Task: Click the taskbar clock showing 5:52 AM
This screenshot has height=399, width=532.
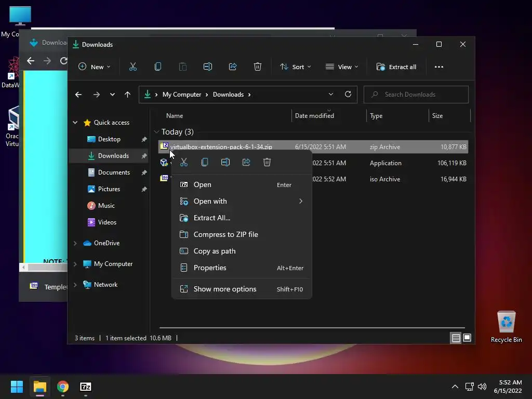Action: click(x=508, y=387)
